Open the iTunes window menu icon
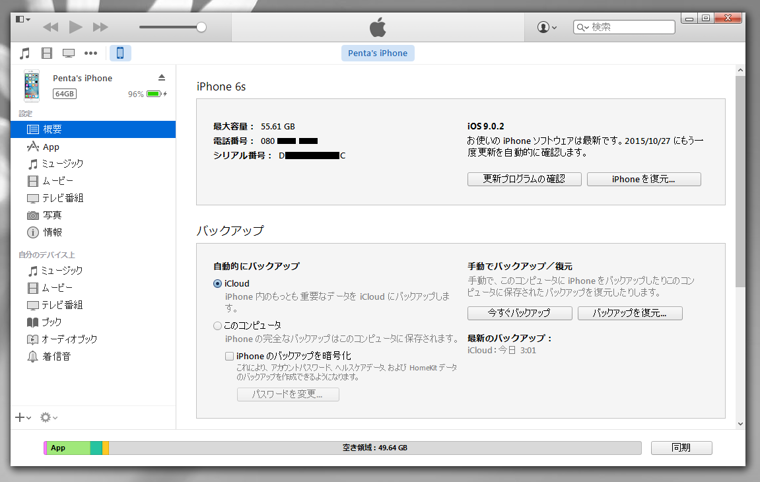 (22, 19)
